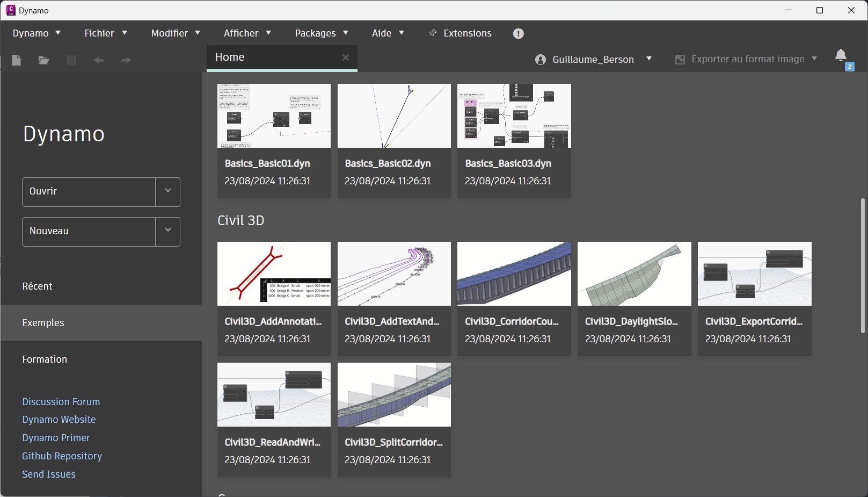The image size is (868, 497).
Task: Click the vertical scrollbar of samples list
Action: click(x=863, y=266)
